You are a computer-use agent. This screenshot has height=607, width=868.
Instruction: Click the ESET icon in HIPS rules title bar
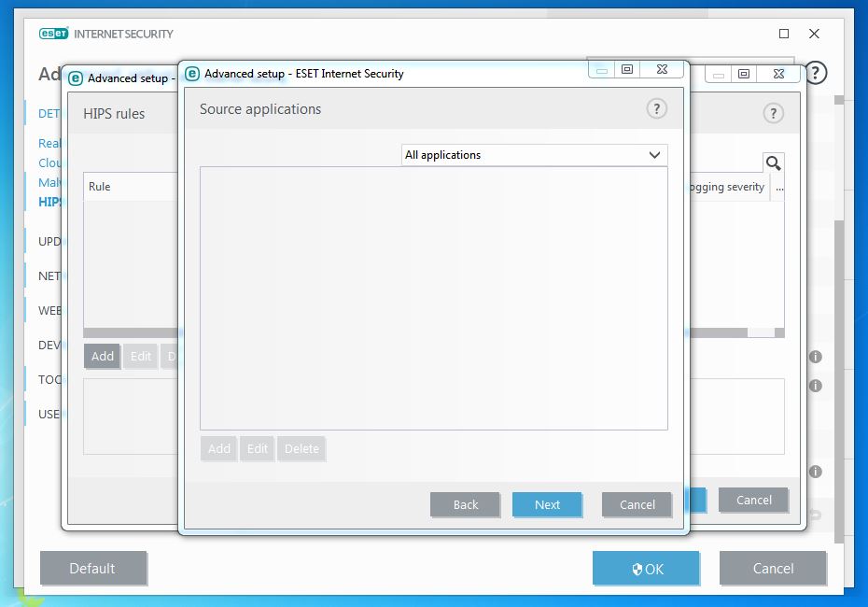(x=76, y=78)
